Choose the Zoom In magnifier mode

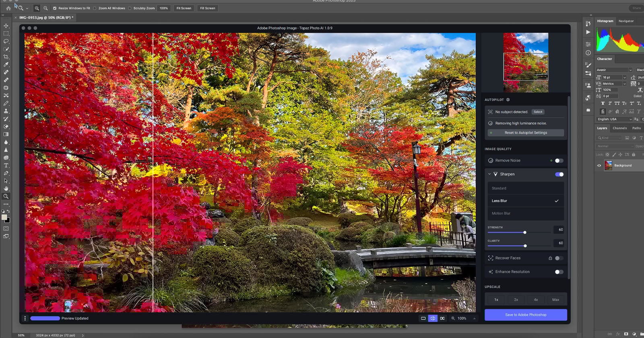(x=37, y=8)
